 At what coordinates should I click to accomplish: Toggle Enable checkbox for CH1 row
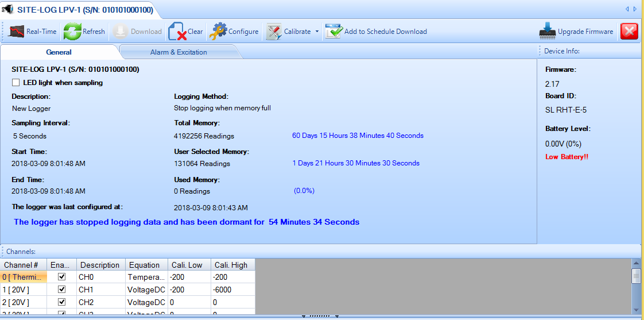62,290
